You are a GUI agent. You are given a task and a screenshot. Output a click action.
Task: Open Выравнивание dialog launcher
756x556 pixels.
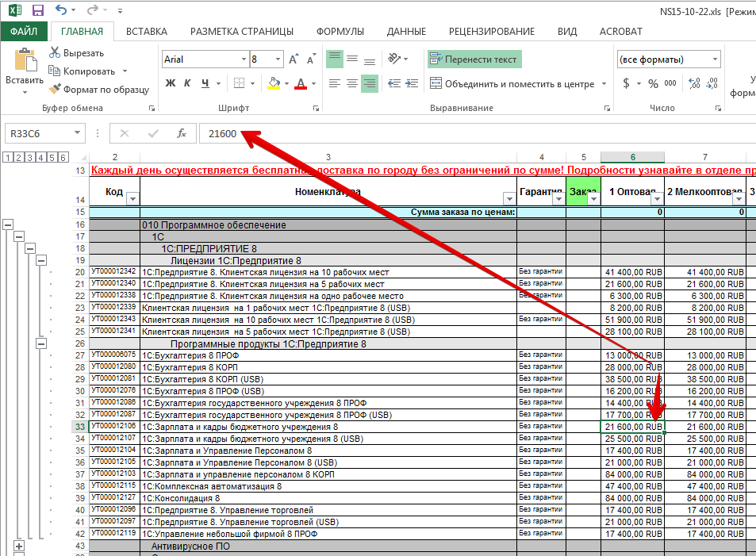(x=607, y=109)
